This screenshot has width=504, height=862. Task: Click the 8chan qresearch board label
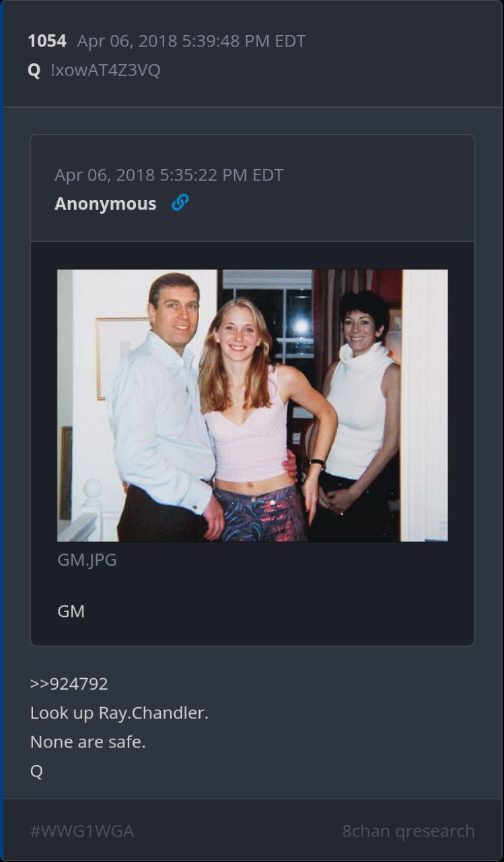click(x=408, y=831)
